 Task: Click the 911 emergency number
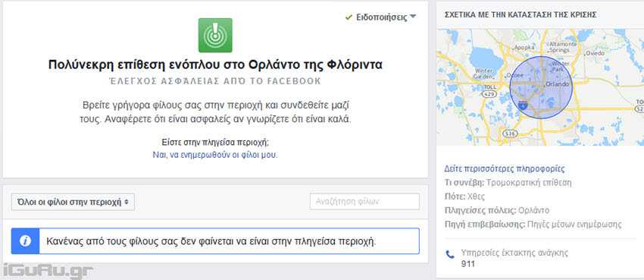point(467,264)
